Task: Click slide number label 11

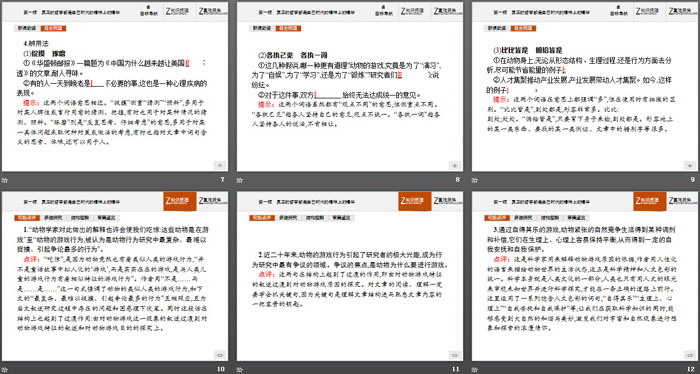Action: [x=456, y=369]
